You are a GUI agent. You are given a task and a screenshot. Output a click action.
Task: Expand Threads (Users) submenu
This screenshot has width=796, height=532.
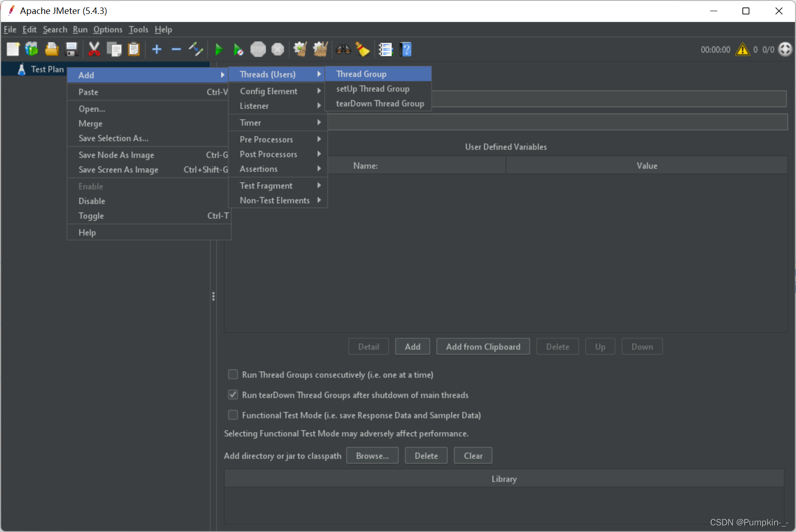tap(278, 75)
